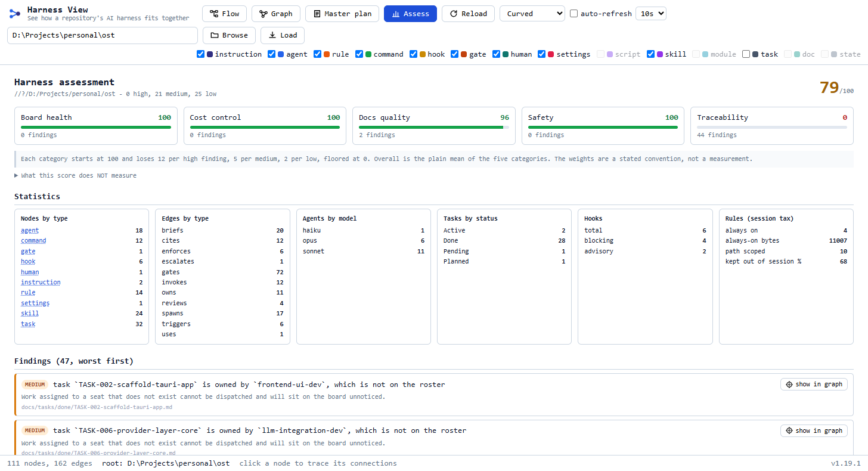Show TASK-002-scaffold-tauri-app finding in graph
The width and height of the screenshot is (868, 471).
pyautogui.click(x=814, y=385)
